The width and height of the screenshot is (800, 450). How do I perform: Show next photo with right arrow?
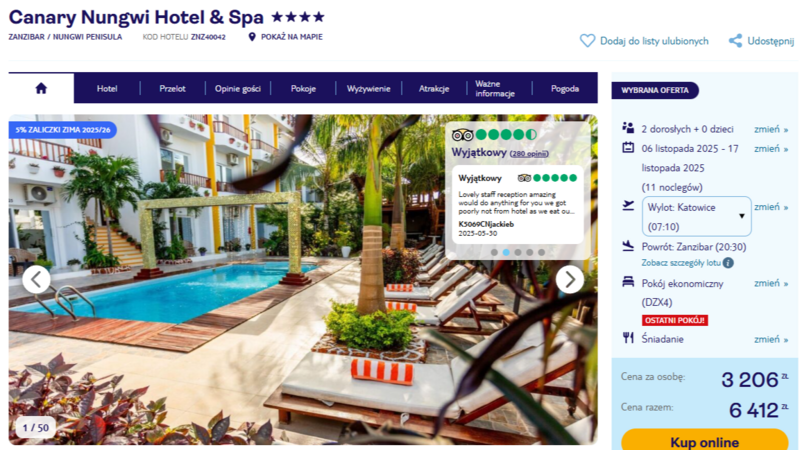569,279
